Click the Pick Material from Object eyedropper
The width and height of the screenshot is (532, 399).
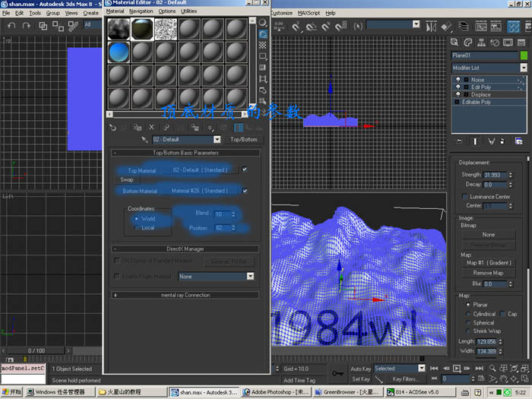pos(145,139)
